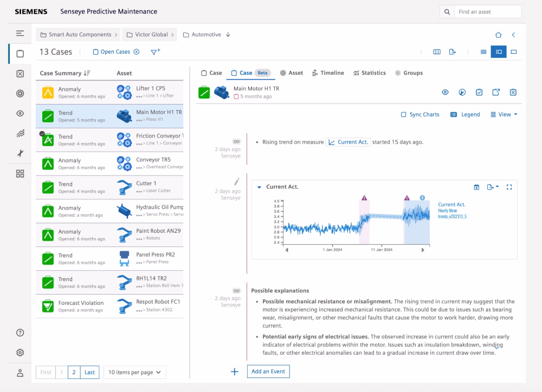Open items per page dropdown
The height and width of the screenshot is (392, 542).
tap(135, 373)
